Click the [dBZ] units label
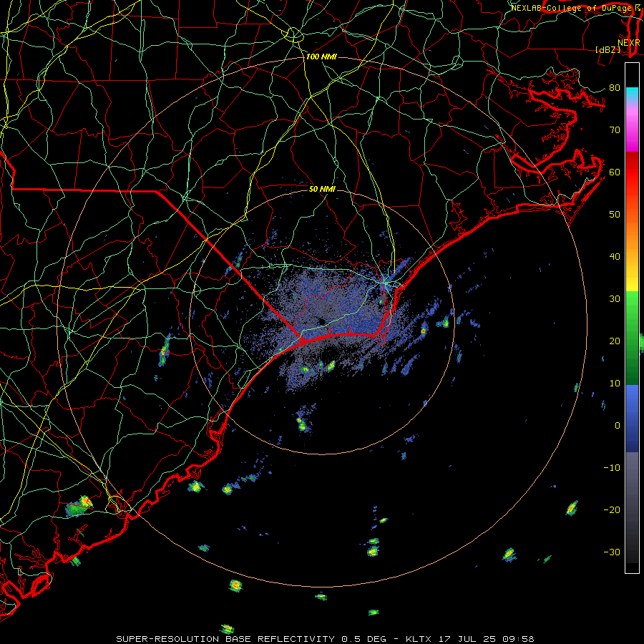Screen dimensions: 644x644 click(x=608, y=49)
